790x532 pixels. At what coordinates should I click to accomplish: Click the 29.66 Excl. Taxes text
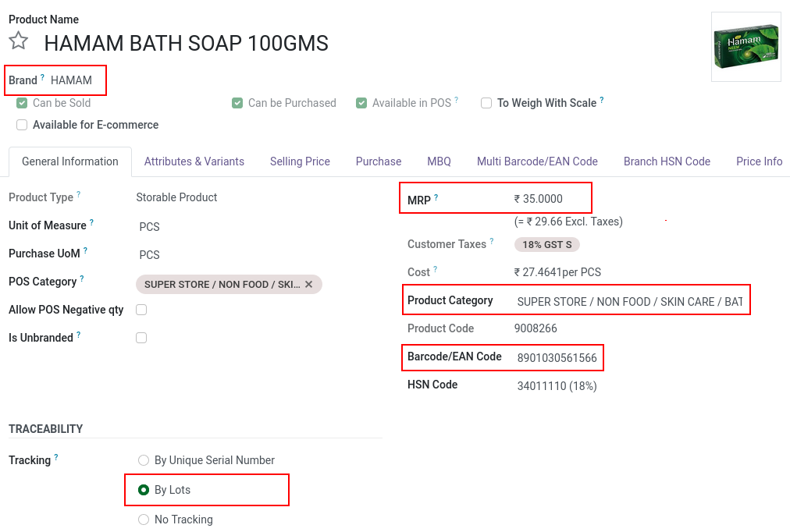point(568,222)
